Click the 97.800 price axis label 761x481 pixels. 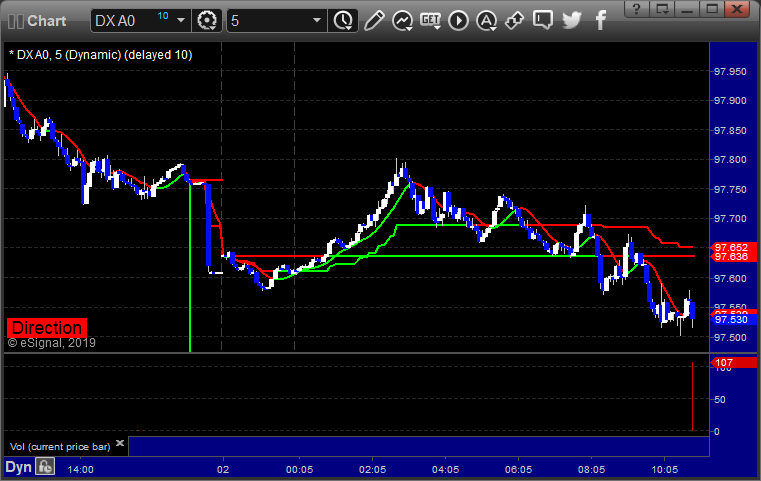point(730,160)
